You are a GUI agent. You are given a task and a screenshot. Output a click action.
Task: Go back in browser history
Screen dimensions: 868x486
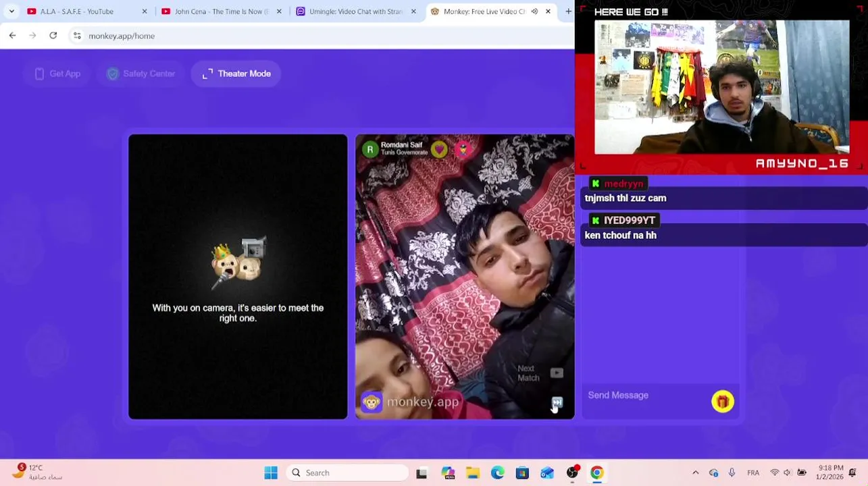(12, 36)
